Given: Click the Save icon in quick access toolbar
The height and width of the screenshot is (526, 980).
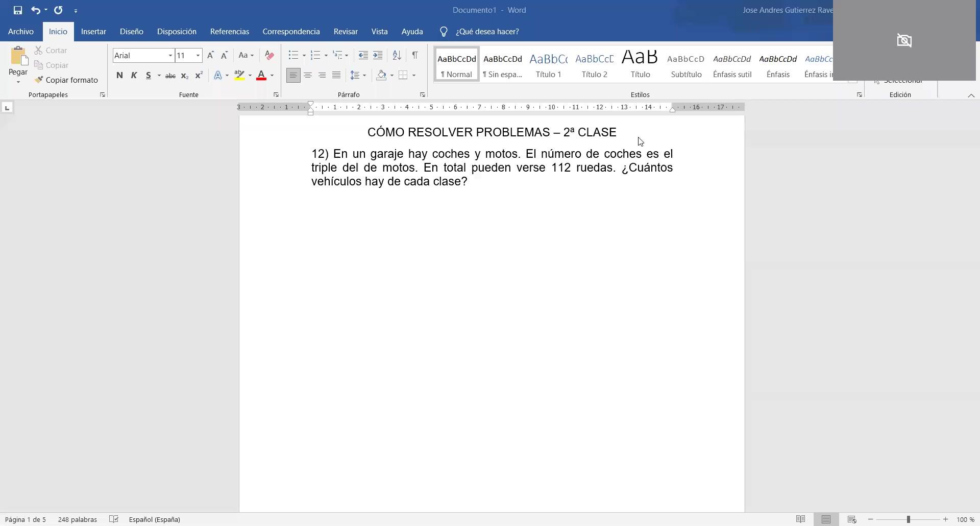Looking at the screenshot, I should pos(18,10).
